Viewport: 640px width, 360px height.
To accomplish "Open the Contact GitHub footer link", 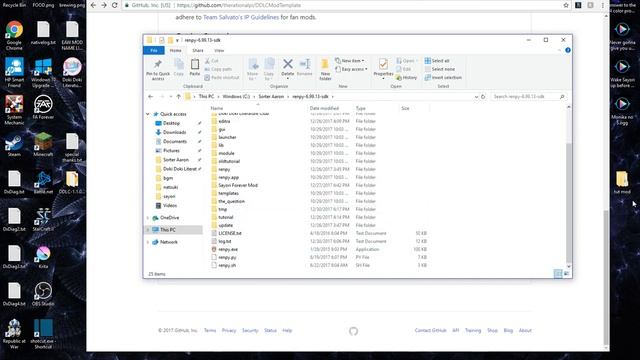I will pos(430,331).
